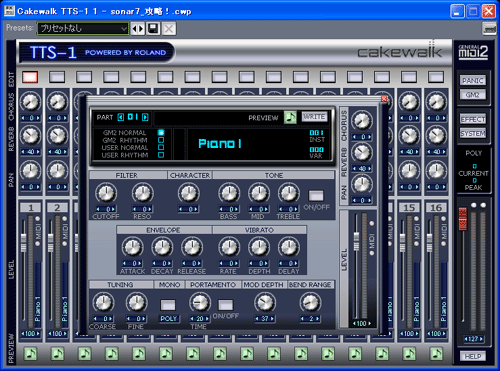This screenshot has height=371, width=500.
Task: Toggle the EDIT button above part 2
Action: click(x=57, y=77)
